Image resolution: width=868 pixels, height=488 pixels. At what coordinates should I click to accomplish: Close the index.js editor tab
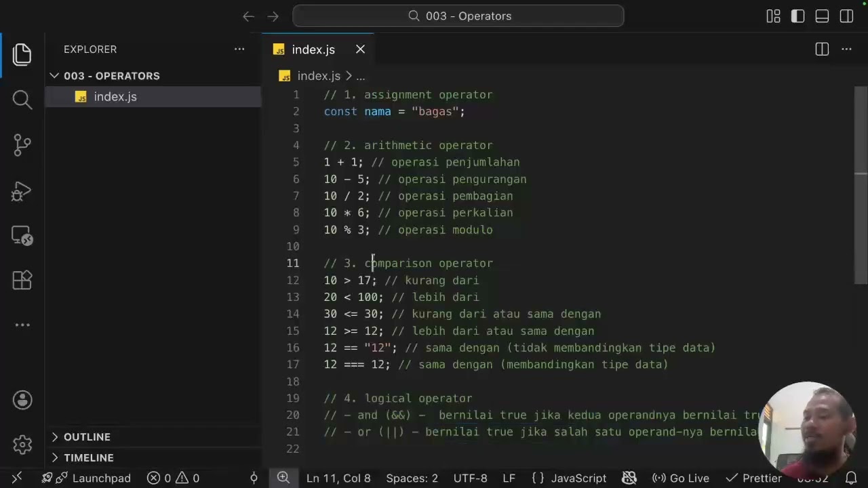360,49
